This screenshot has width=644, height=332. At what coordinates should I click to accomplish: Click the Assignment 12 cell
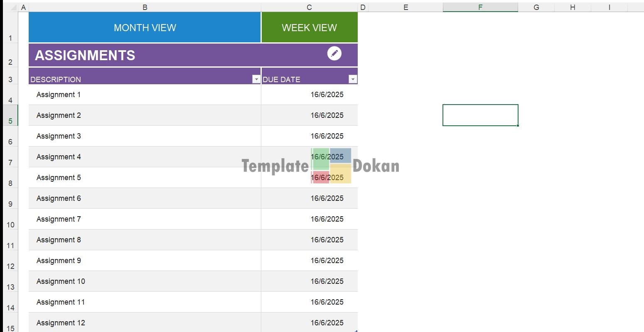145,322
